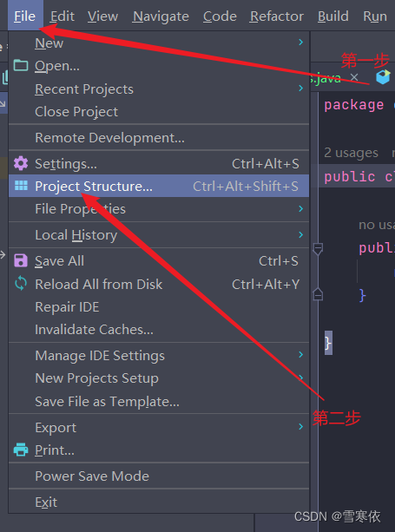This screenshot has width=395, height=532.
Task: Click the Reload All from Disk icon
Action: 21,284
